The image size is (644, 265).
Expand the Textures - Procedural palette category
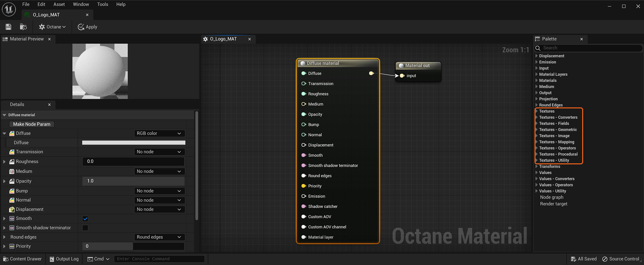pos(537,154)
